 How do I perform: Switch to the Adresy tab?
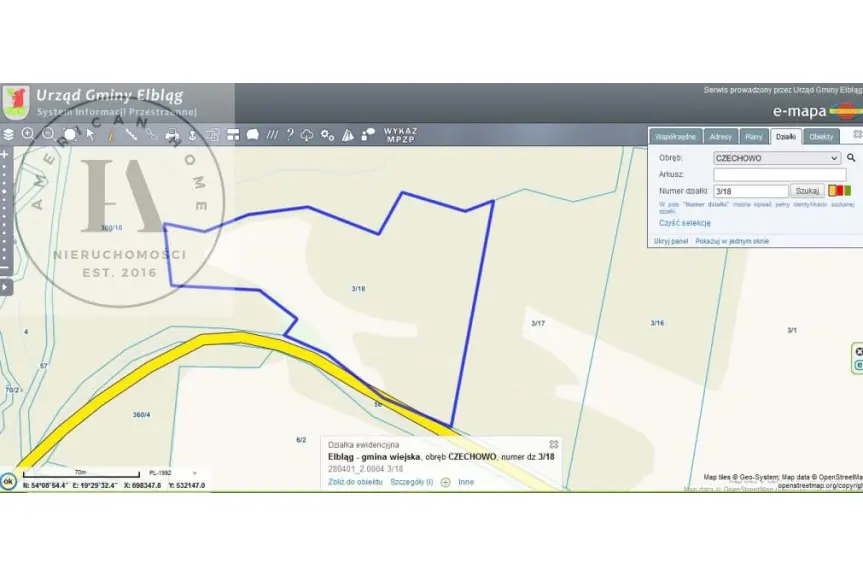pyautogui.click(x=720, y=137)
